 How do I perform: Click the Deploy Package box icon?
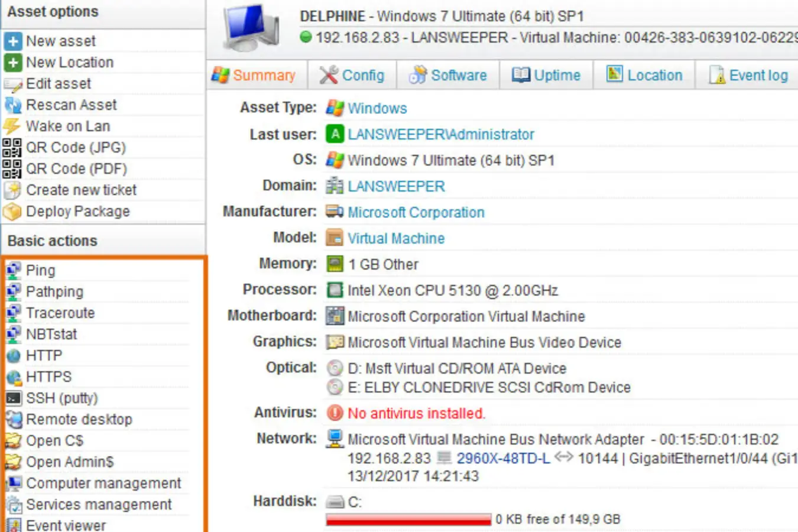tap(12, 212)
